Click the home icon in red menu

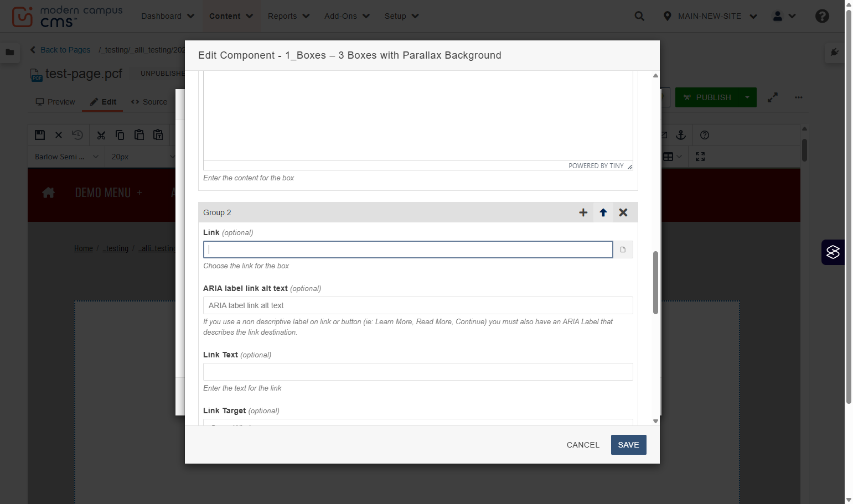click(49, 193)
